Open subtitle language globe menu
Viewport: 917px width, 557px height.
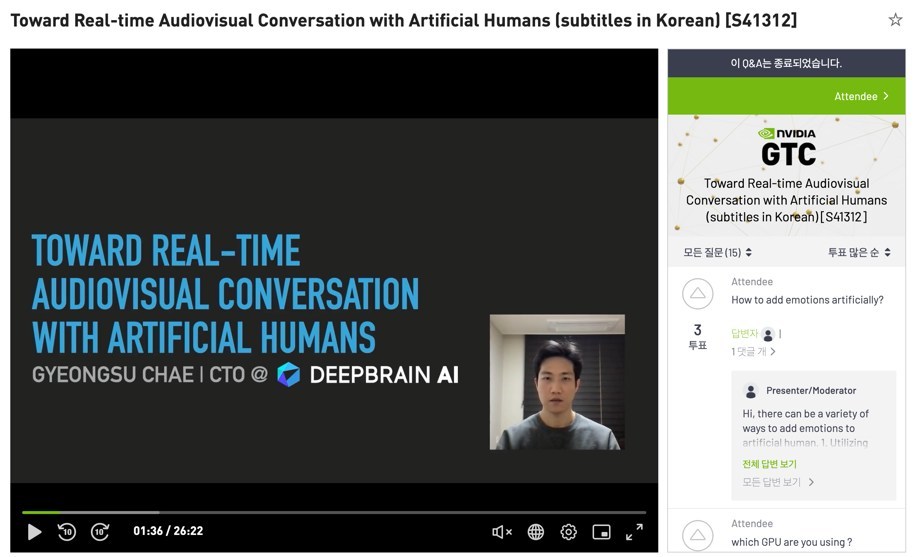coord(536,532)
